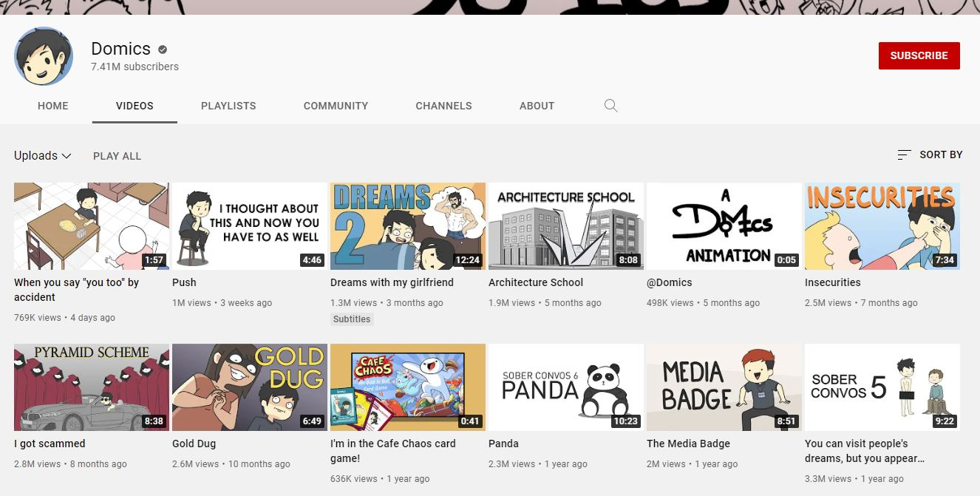Click '2M views • 1 year ago' text
980x496 pixels.
tap(692, 464)
